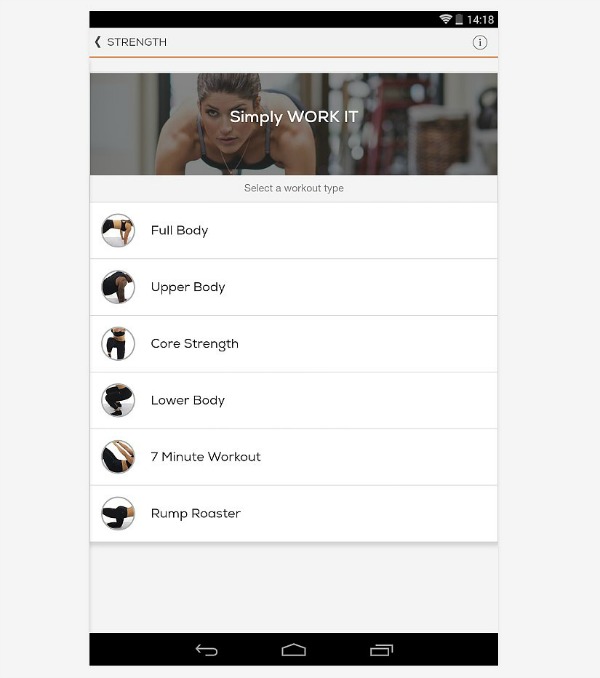The height and width of the screenshot is (678, 600).
Task: Start the 7 Minute Workout option
Action: 294,457
